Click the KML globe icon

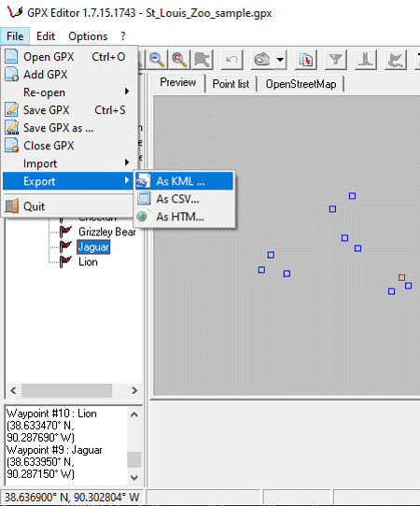[143, 181]
